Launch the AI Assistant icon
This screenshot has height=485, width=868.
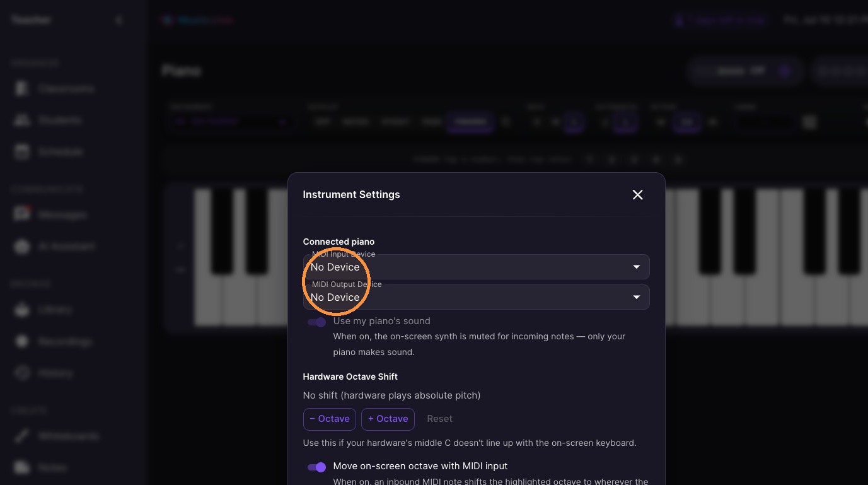(x=22, y=246)
